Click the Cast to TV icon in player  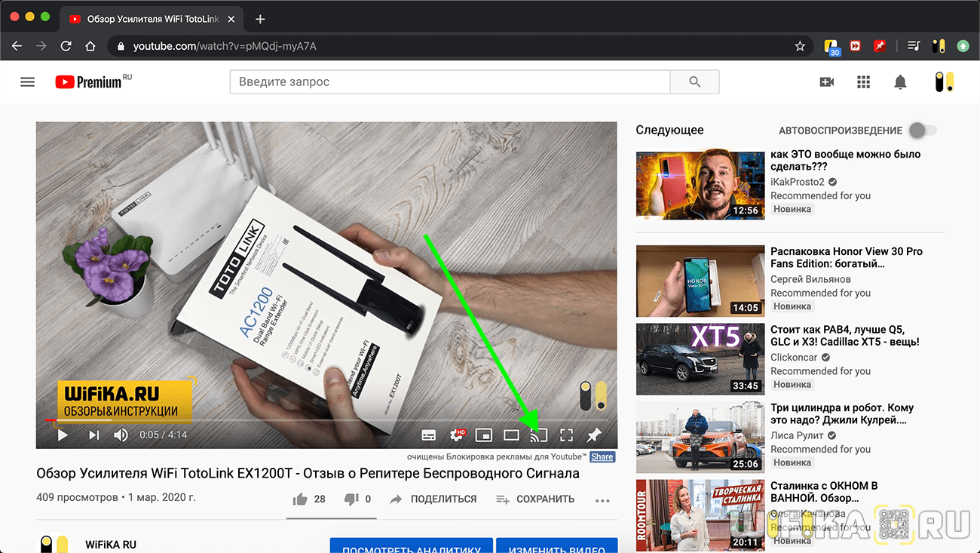pyautogui.click(x=538, y=435)
